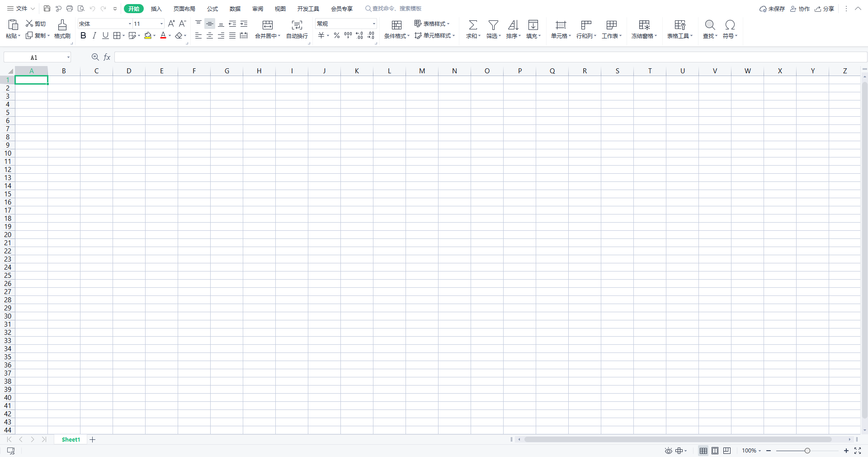Viewport: 868px width, 457px height.
Task: Click the zoom slider handle
Action: pos(807,451)
